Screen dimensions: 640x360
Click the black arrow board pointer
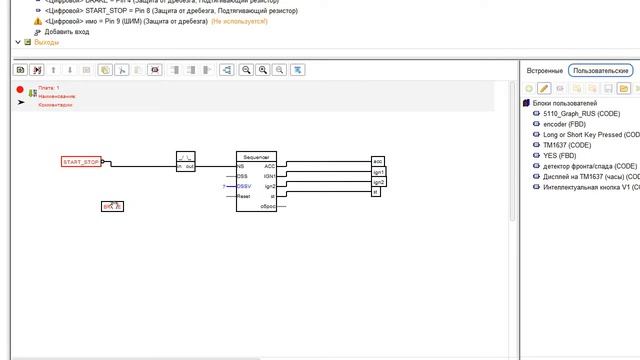[x=21, y=102]
